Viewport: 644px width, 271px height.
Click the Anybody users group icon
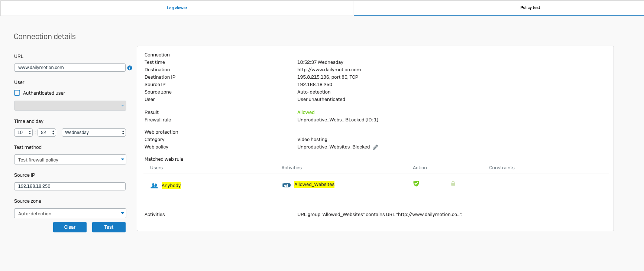(x=154, y=186)
